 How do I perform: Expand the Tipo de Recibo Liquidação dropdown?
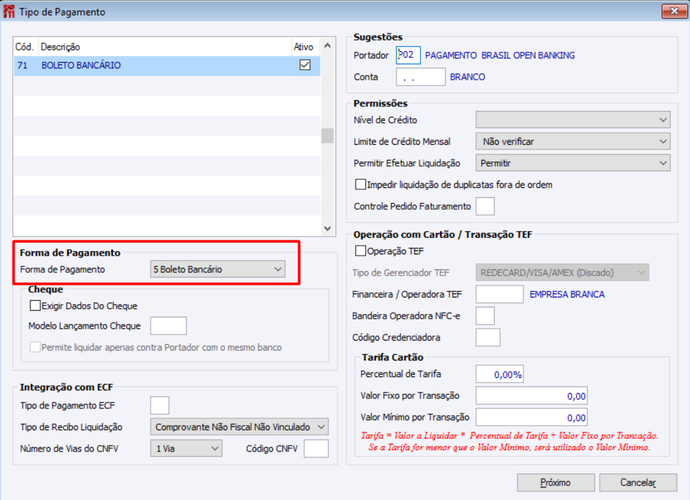coord(239,426)
